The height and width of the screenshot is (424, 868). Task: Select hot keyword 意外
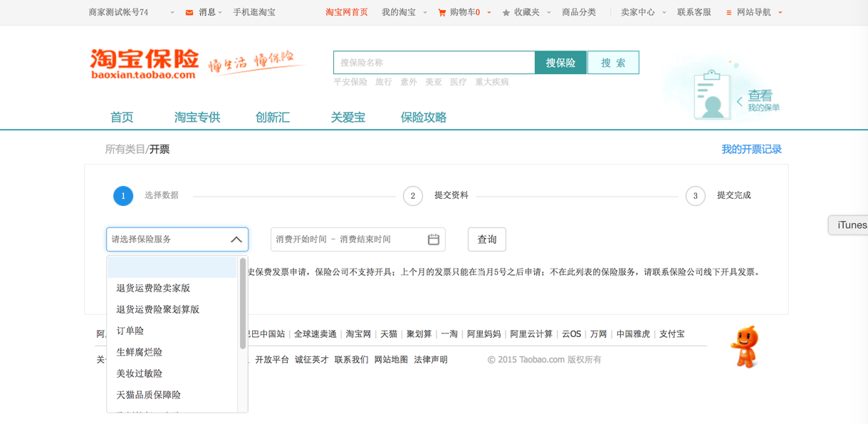409,82
